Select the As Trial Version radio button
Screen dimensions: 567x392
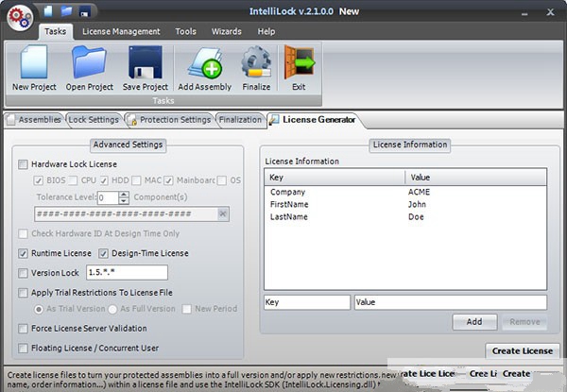coord(39,309)
